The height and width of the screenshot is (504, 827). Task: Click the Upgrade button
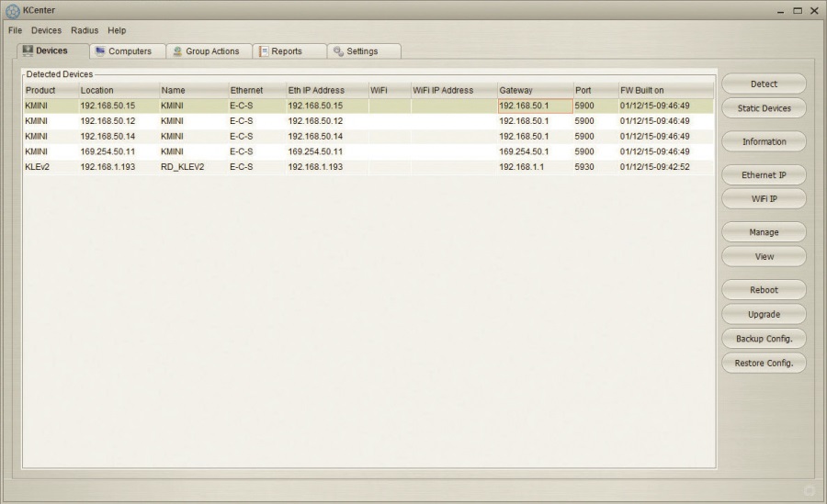point(764,314)
